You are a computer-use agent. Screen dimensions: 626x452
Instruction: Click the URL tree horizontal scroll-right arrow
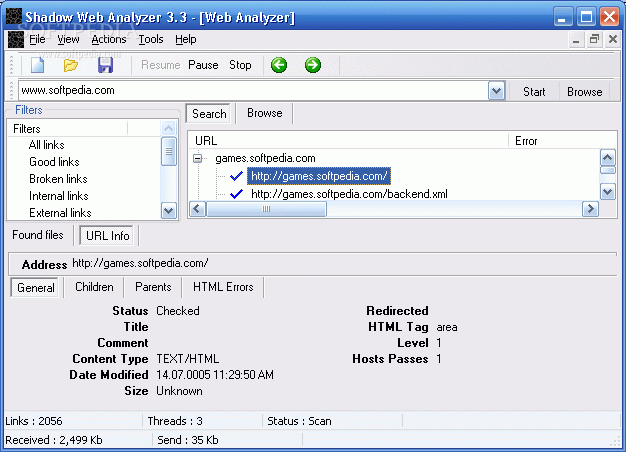point(590,209)
